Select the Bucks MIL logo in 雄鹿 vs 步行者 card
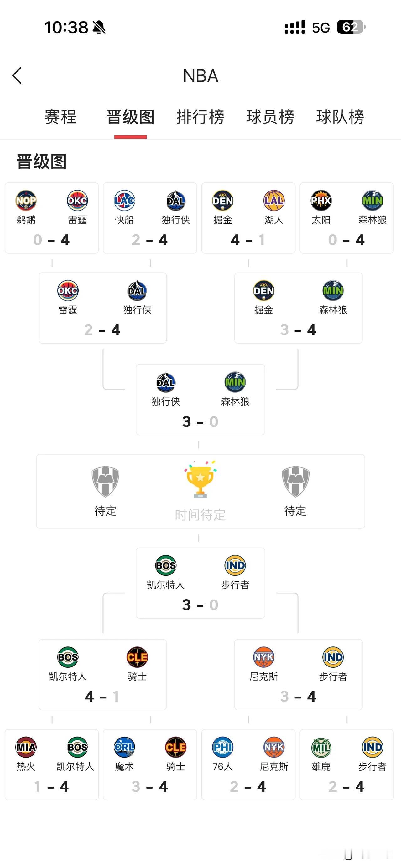 [x=320, y=748]
